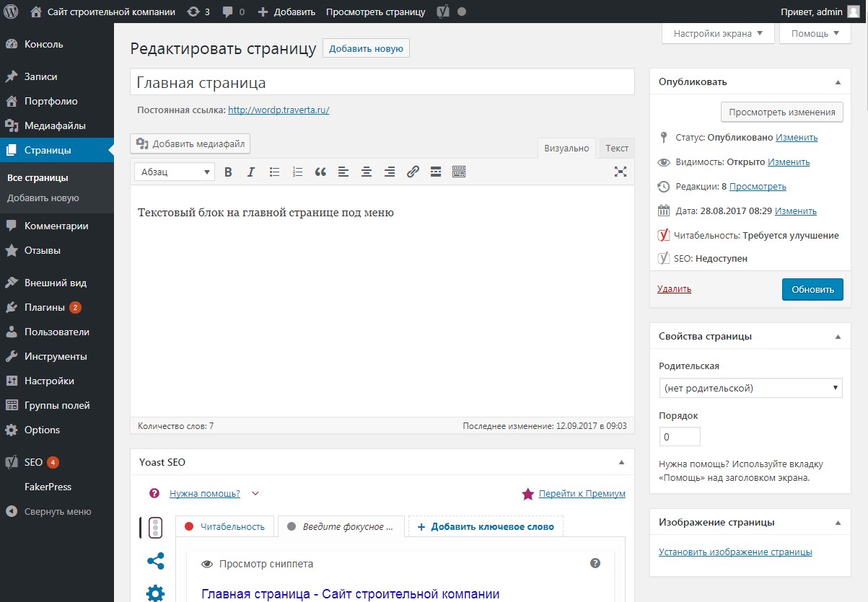The image size is (868, 602).
Task: Collapse the Yoast SEO metabox
Action: pyautogui.click(x=621, y=462)
